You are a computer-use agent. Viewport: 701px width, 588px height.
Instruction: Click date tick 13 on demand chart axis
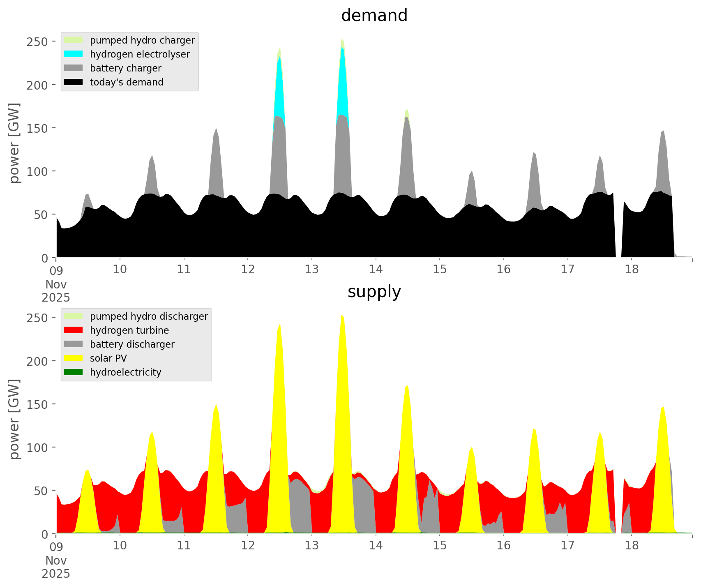pos(312,269)
